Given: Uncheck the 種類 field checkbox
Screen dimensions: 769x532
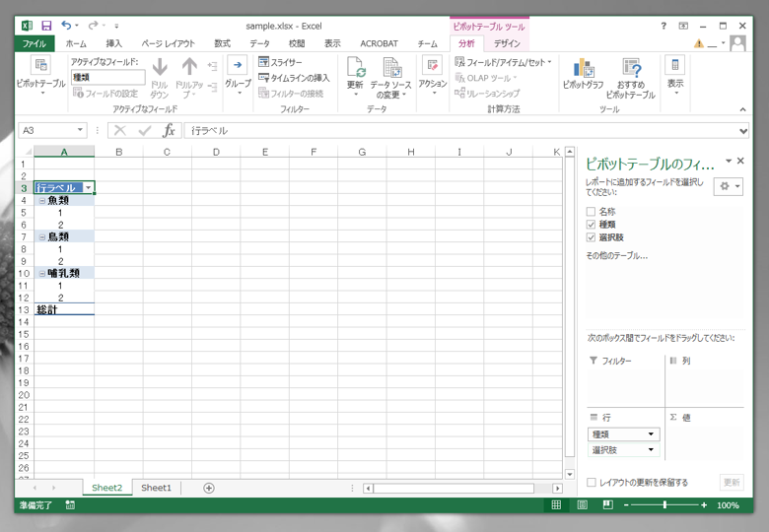Looking at the screenshot, I should 591,225.
